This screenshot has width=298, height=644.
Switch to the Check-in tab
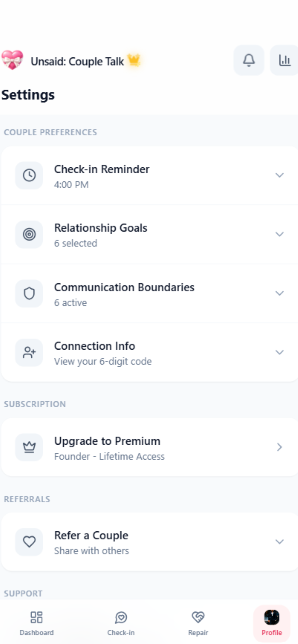(121, 623)
